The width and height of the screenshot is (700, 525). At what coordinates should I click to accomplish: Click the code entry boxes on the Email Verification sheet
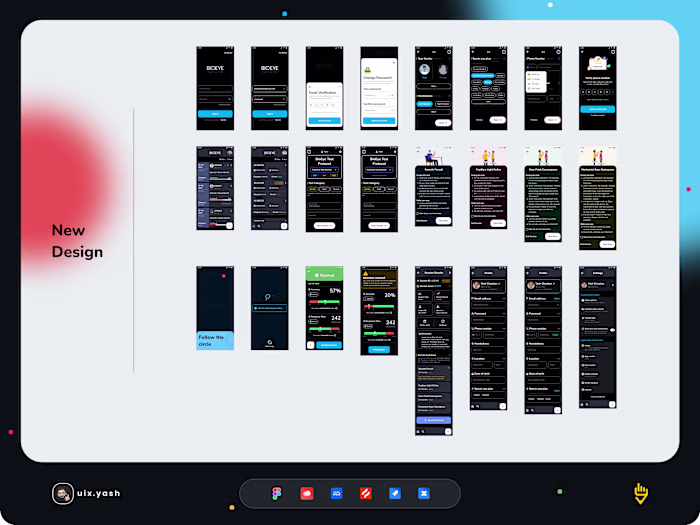[325, 105]
